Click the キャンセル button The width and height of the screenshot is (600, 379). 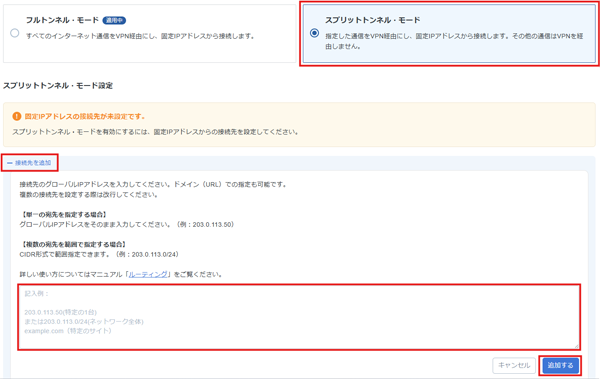pos(514,365)
